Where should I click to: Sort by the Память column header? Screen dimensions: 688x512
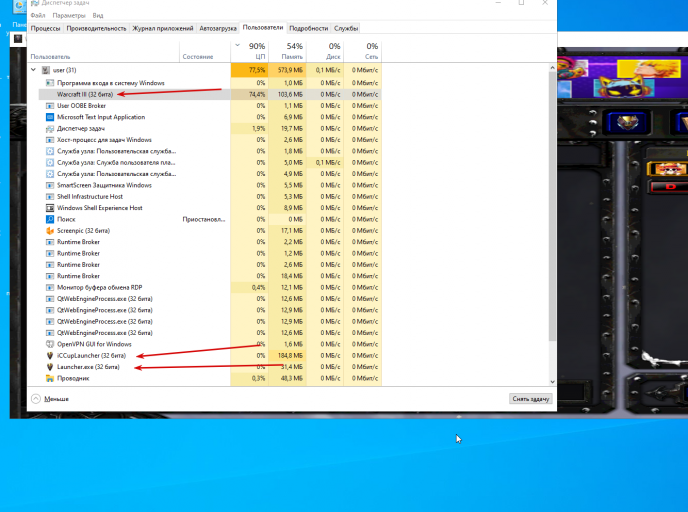coord(287,52)
